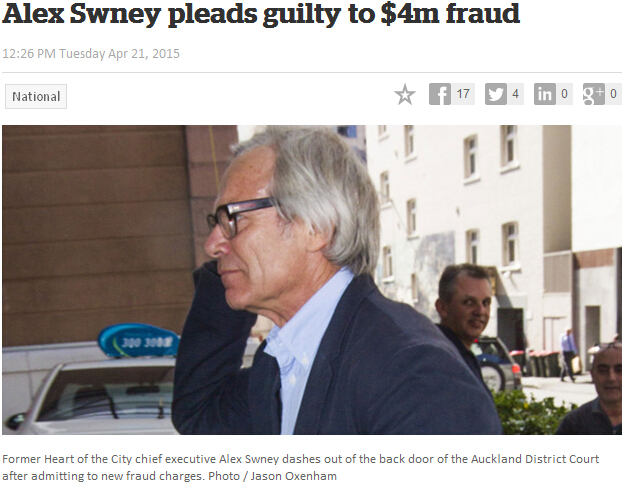The image size is (622, 484).
Task: Tweet article using Twitter bird icon
Action: pyautogui.click(x=496, y=94)
